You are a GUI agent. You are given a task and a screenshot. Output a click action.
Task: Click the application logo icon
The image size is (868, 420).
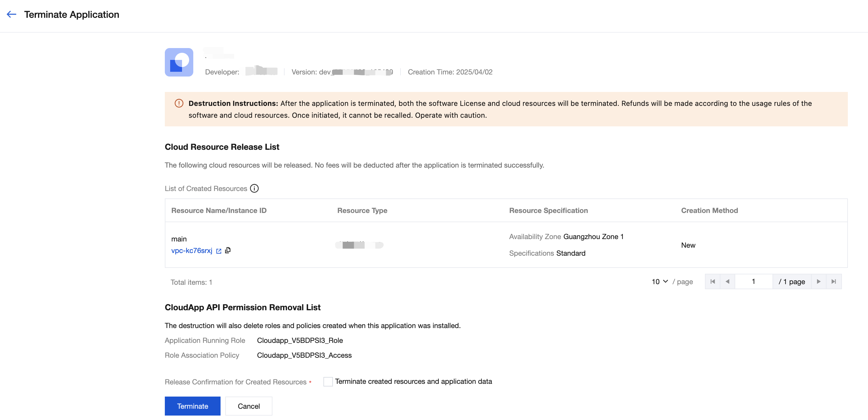[178, 62]
